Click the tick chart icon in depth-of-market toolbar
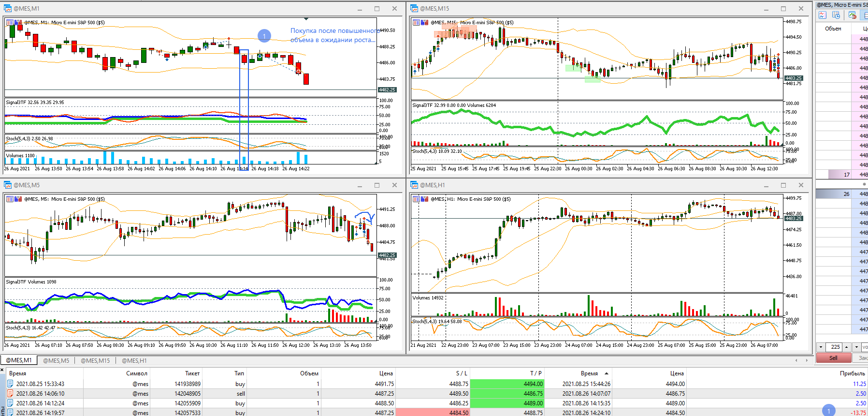This screenshot has height=416, width=868. (x=823, y=15)
